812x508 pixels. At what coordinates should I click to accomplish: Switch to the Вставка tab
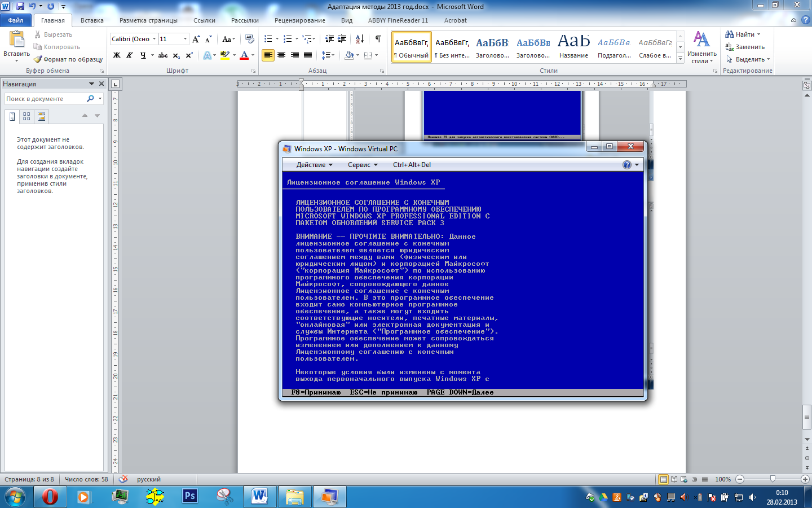(x=92, y=20)
